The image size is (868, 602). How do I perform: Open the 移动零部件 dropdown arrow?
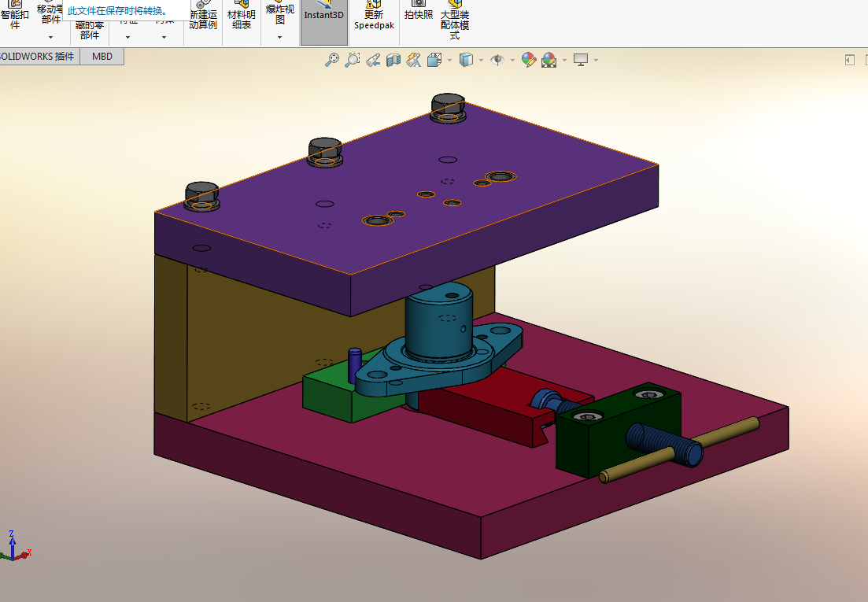tap(50, 37)
